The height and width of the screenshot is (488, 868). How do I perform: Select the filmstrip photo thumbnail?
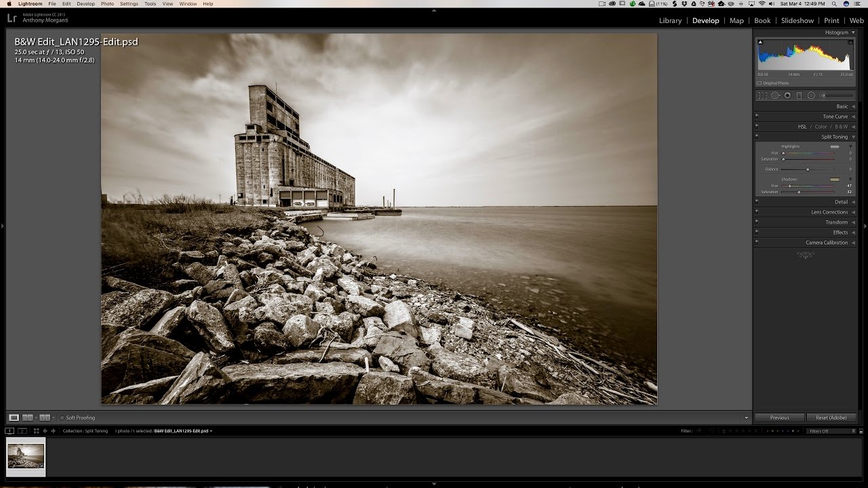[x=26, y=456]
